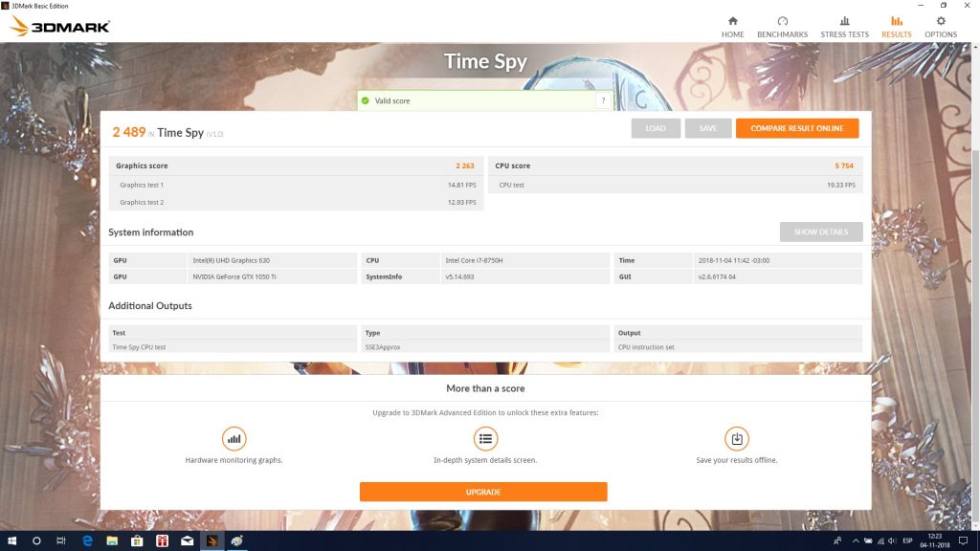The height and width of the screenshot is (551, 980).
Task: Open the Benchmarks section
Action: pos(782,27)
